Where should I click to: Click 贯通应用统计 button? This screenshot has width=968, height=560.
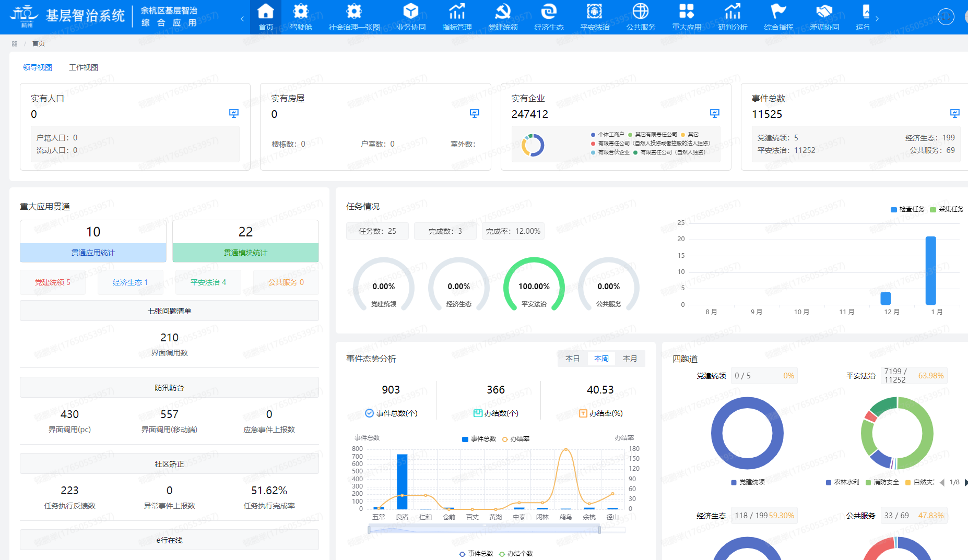(93, 253)
